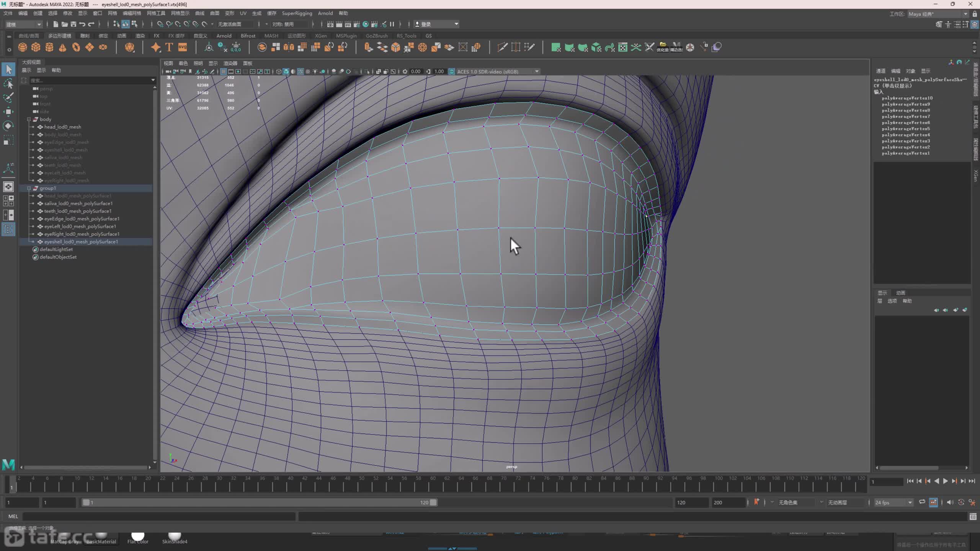Open the 登录 account dropdown

(x=436, y=24)
